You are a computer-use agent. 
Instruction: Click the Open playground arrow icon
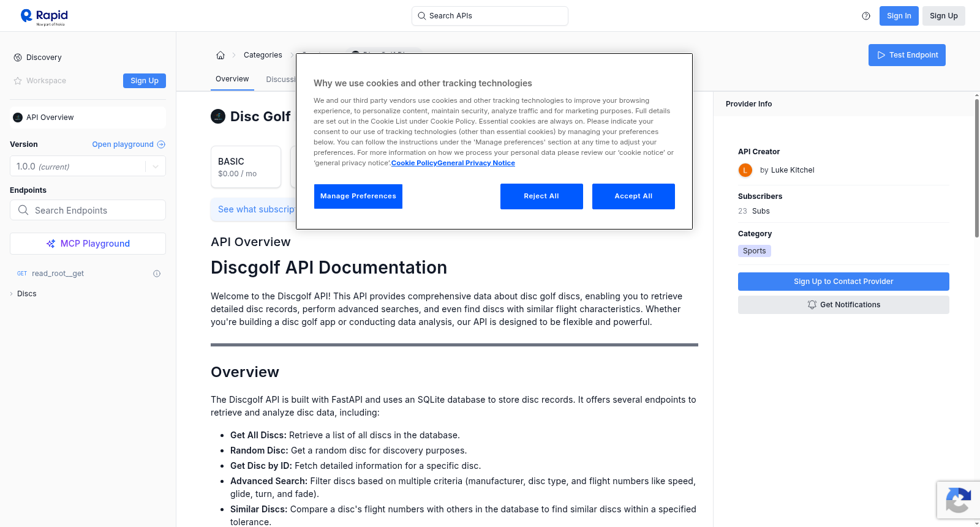(161, 144)
